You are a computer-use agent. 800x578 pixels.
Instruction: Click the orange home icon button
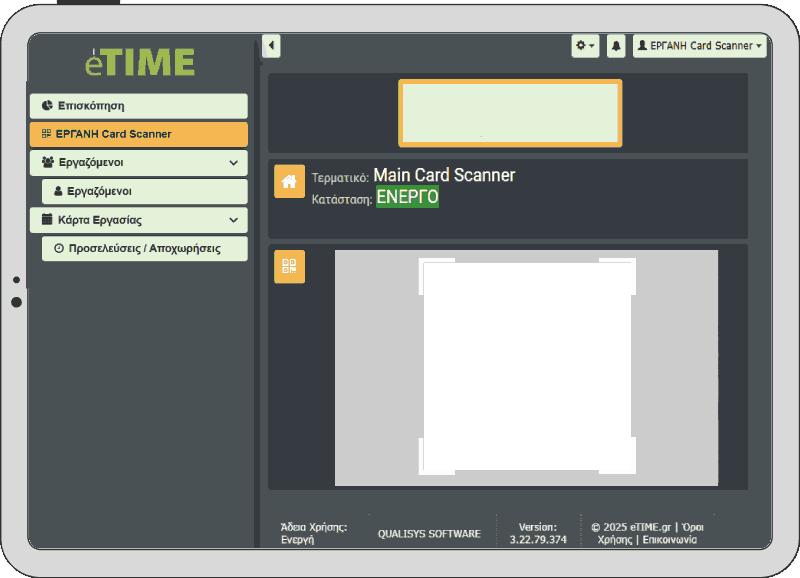coord(289,181)
